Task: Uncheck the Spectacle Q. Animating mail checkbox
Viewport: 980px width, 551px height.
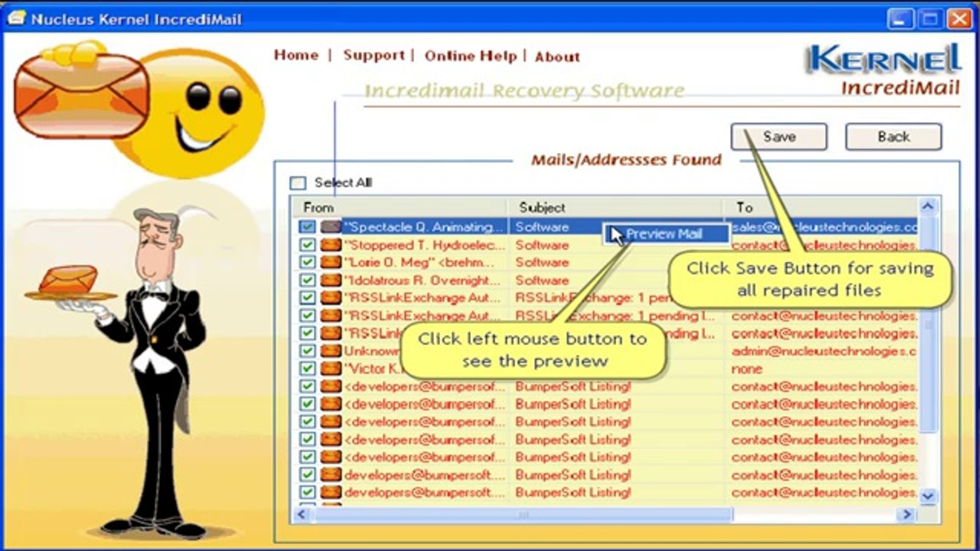Action: tap(307, 227)
